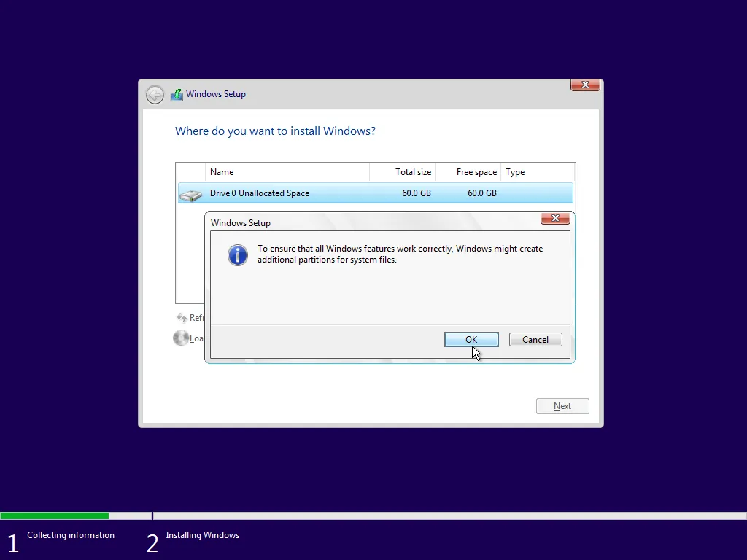This screenshot has height=560, width=747.
Task: Cancel the partition creation dialog
Action: point(535,340)
